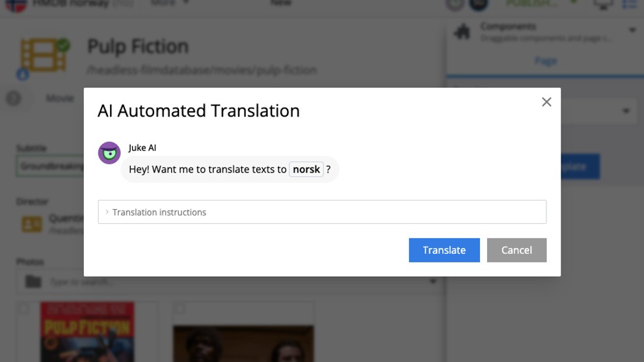Click the Subtitle input field
Screen dimensions: 644x362
(50, 167)
